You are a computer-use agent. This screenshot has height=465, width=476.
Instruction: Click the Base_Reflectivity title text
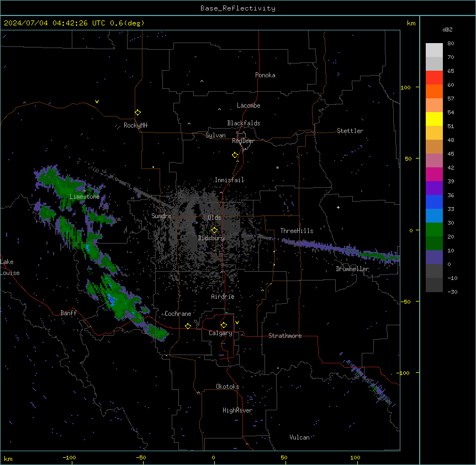tap(238, 8)
